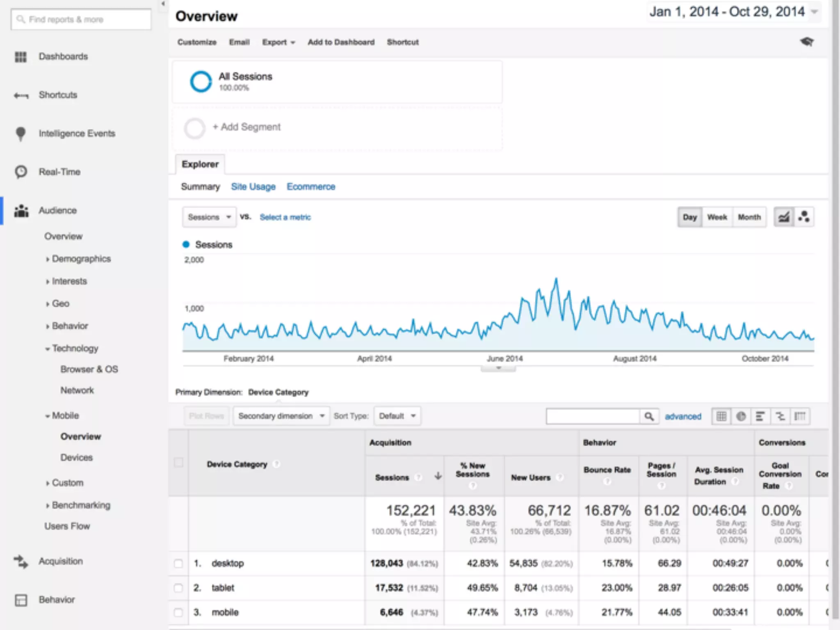The height and width of the screenshot is (630, 840).
Task: Click the comparison view icon
Action: 780,417
